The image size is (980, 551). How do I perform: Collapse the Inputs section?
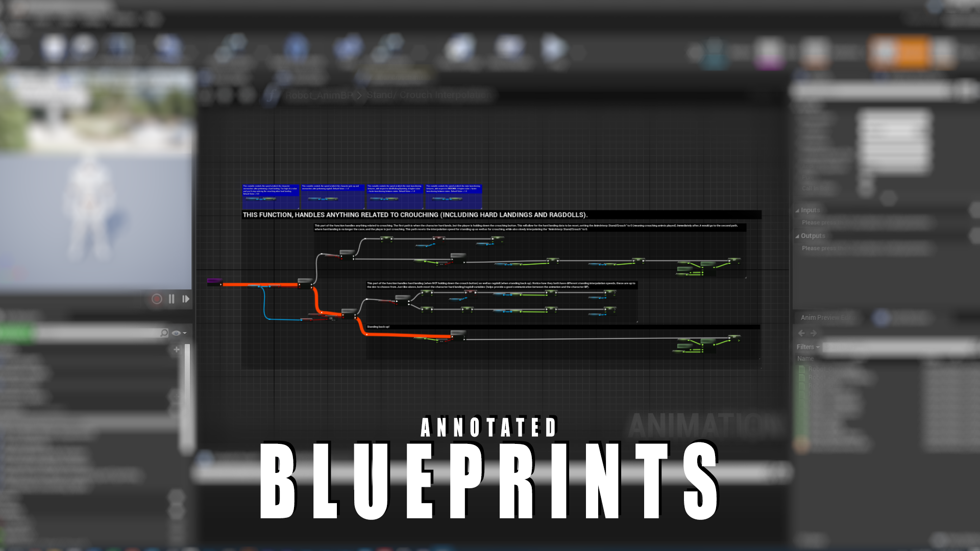point(797,210)
